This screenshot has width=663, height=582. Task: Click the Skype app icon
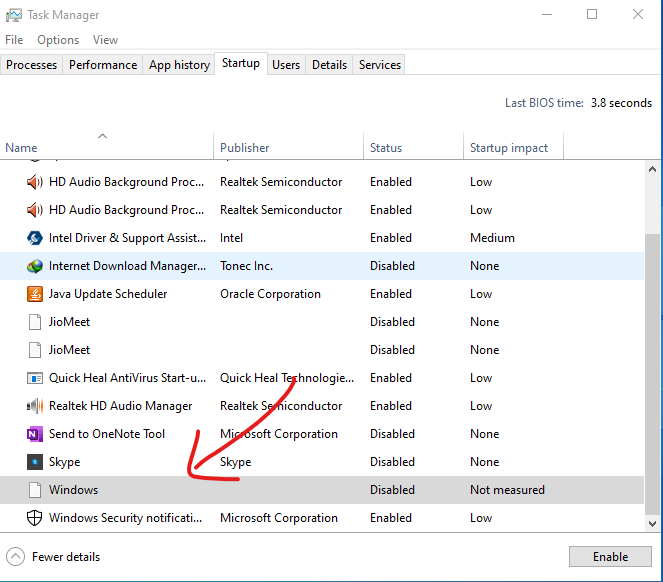[35, 462]
